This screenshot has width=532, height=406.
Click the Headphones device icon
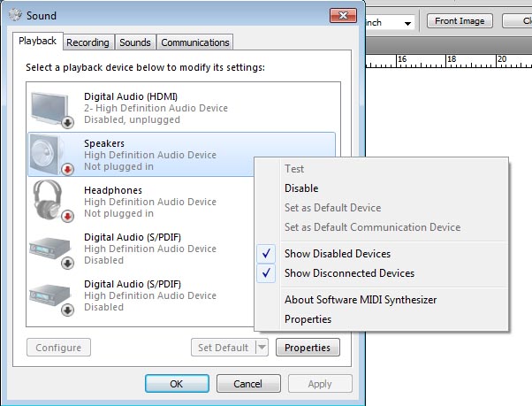(x=52, y=202)
